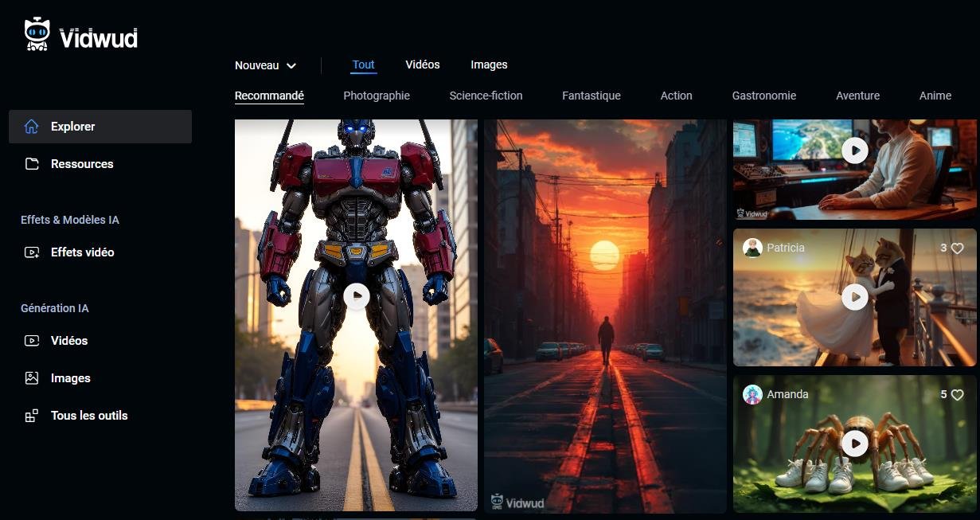Click the Génération IA section heading
Viewport: 980px width, 520px height.
pyautogui.click(x=55, y=308)
